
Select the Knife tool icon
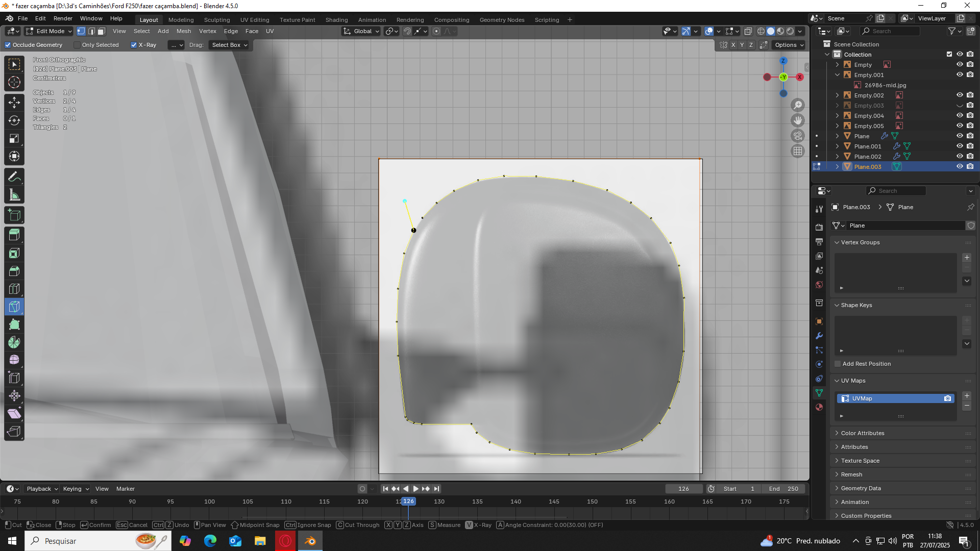point(14,307)
